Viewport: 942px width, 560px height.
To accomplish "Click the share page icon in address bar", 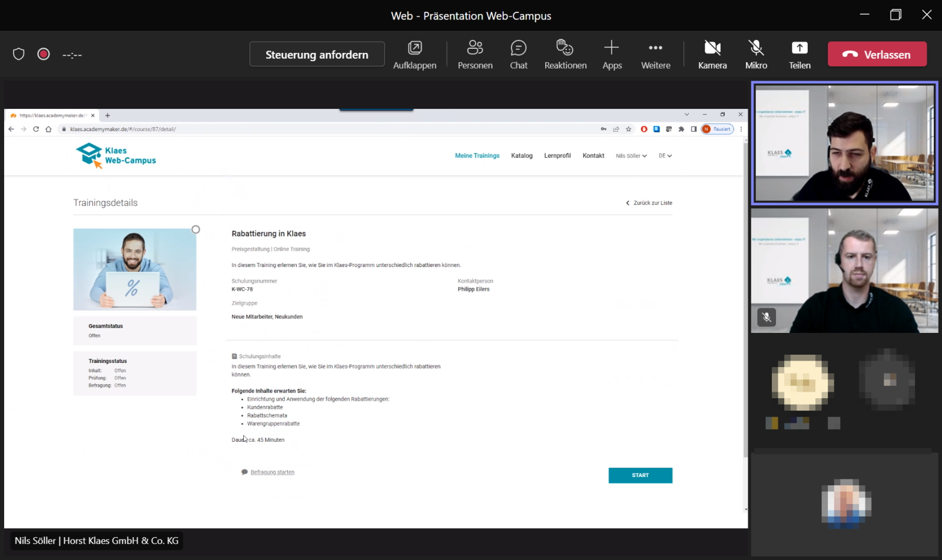I will click(x=616, y=129).
